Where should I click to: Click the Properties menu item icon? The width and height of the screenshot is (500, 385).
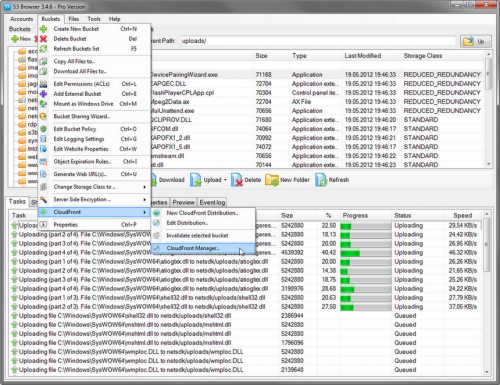43,225
